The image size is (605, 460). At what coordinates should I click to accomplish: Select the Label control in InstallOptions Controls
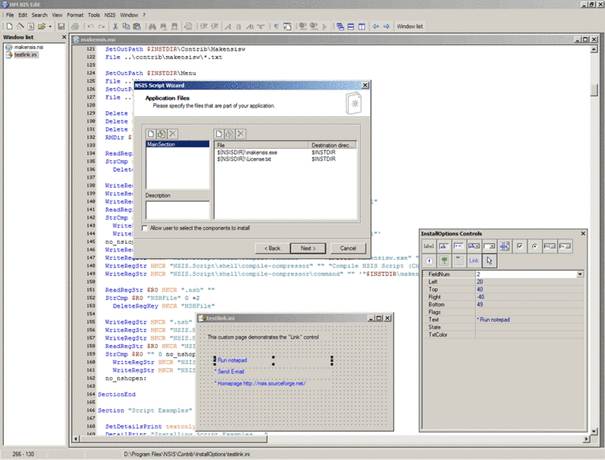click(x=429, y=245)
